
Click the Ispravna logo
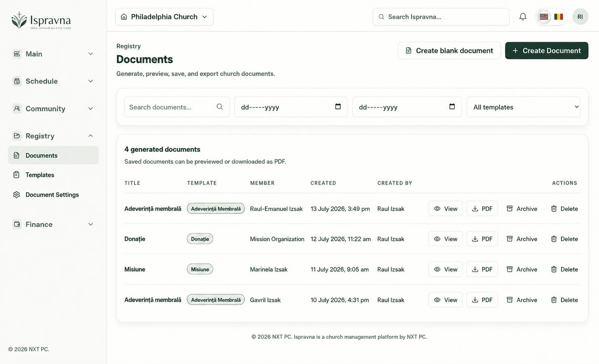[41, 20]
